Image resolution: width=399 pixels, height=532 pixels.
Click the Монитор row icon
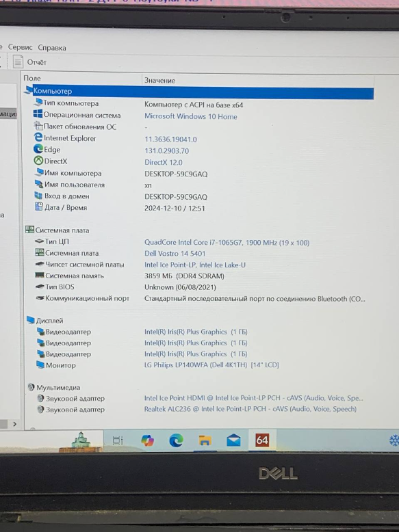coord(40,364)
